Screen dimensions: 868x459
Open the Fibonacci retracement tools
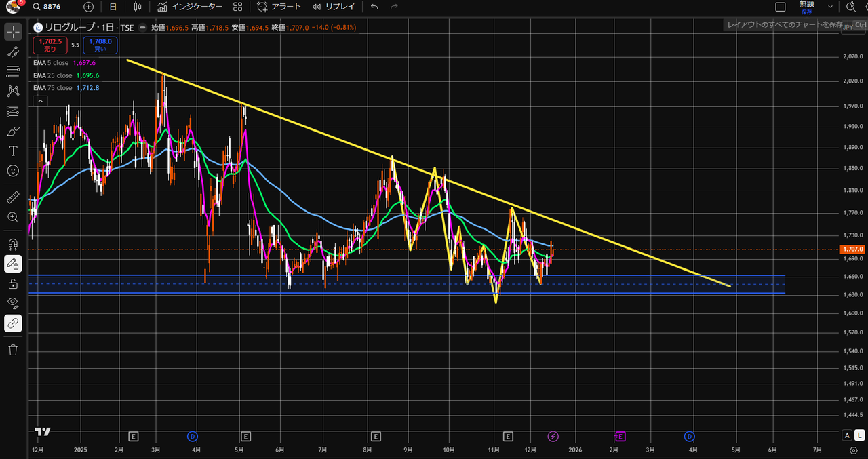click(x=13, y=71)
